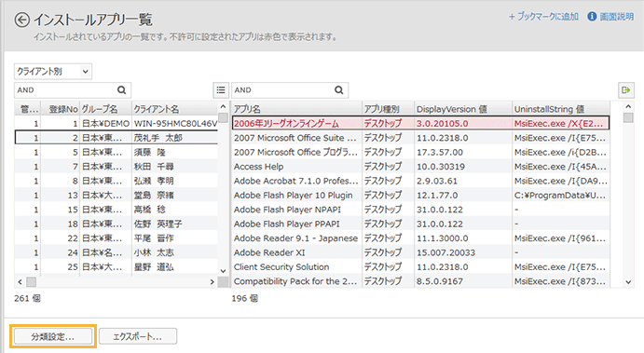
Task: Click the エクスポート... button
Action: (138, 336)
